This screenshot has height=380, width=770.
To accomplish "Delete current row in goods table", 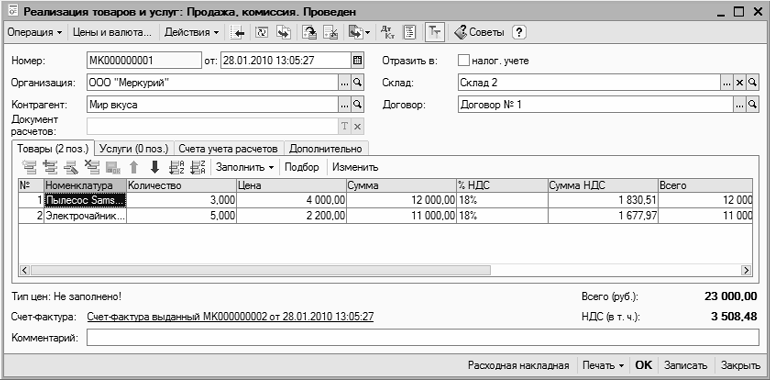I will coord(92,167).
